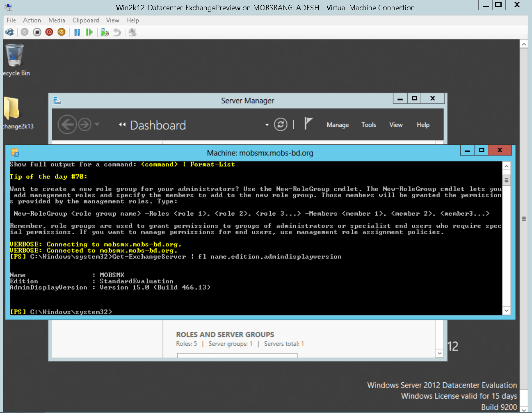Click VM Connection vertical scrollbar thumb

point(524,219)
